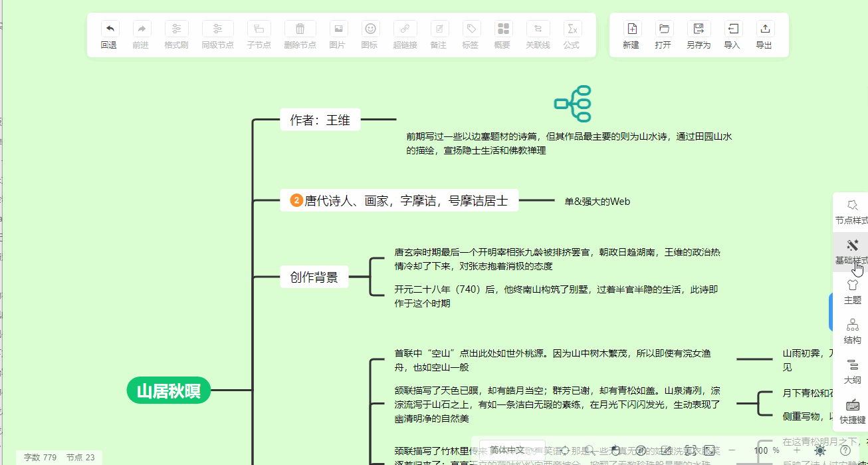The width and height of the screenshot is (868, 465).
Task: Open the 结构 structure options panel
Action: point(853,331)
